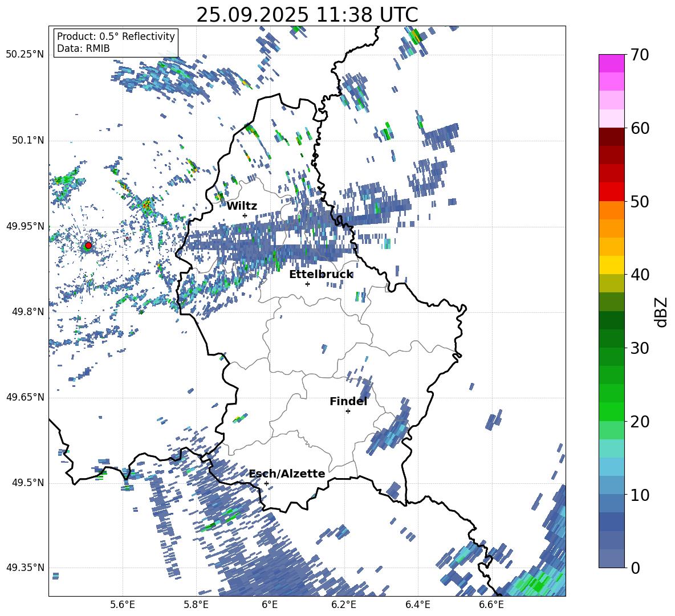675x616 pixels.
Task: Click the Ettelbruck city label
Action: tap(321, 275)
